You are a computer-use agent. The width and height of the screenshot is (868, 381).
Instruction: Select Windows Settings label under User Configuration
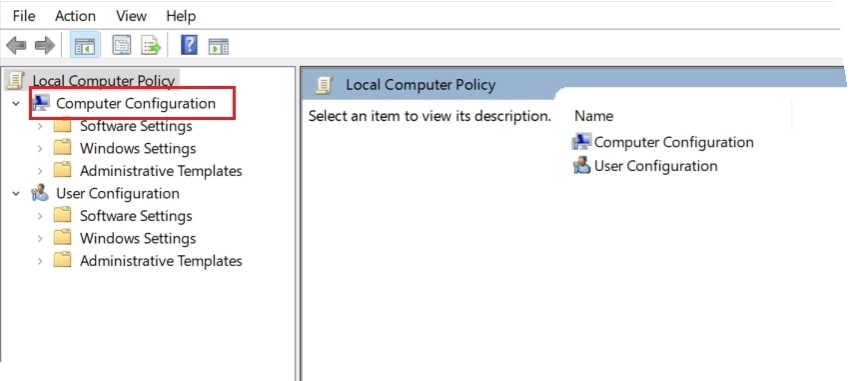[x=138, y=238]
